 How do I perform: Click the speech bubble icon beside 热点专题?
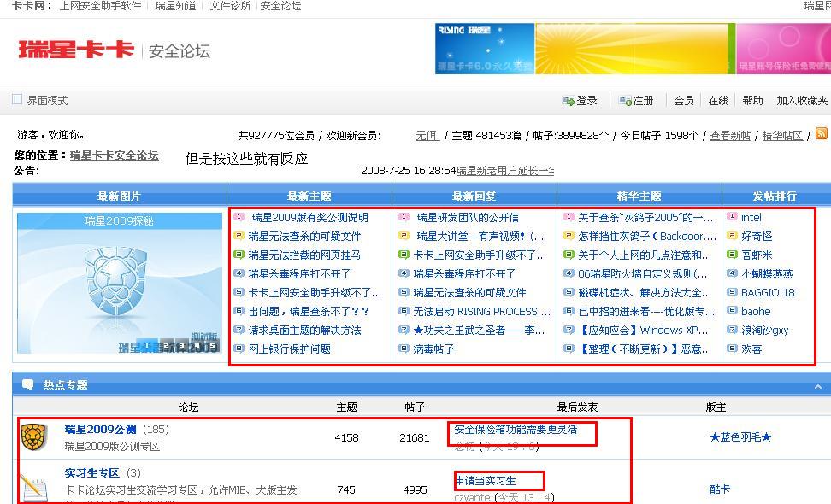27,384
